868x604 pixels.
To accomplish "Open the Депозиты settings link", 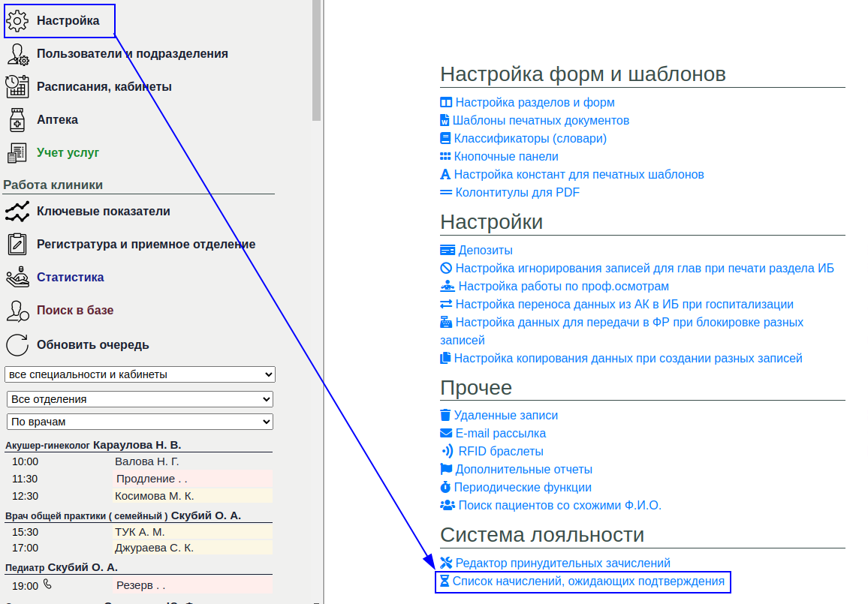I will coord(485,251).
